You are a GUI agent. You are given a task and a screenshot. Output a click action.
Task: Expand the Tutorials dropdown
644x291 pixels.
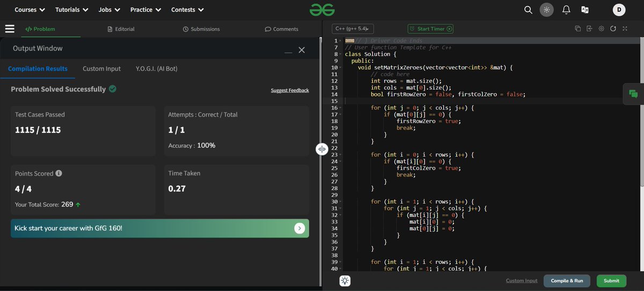[71, 10]
